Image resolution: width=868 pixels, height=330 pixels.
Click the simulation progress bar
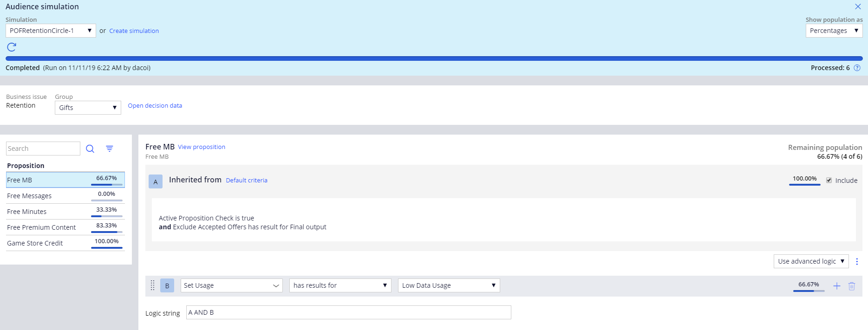[434, 58]
